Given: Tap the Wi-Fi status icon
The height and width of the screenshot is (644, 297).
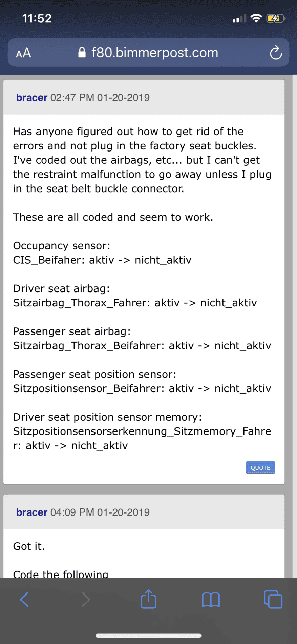Looking at the screenshot, I should click(256, 18).
